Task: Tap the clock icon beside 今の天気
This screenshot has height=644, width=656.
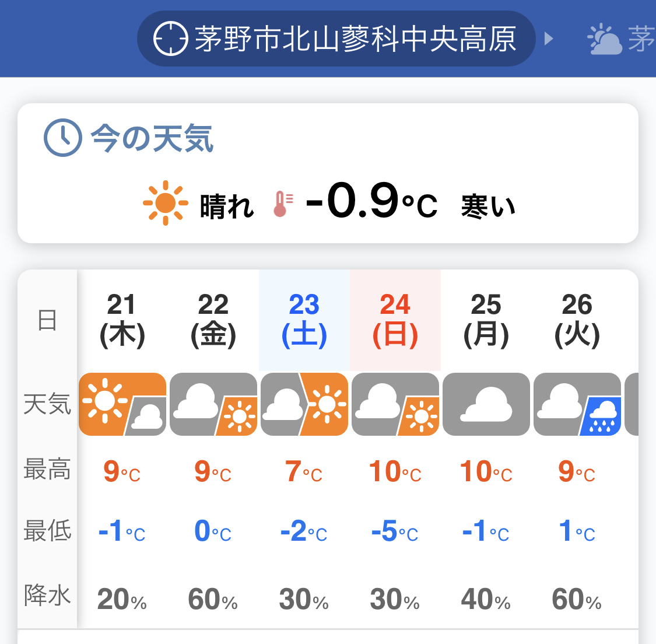Action: [x=63, y=138]
